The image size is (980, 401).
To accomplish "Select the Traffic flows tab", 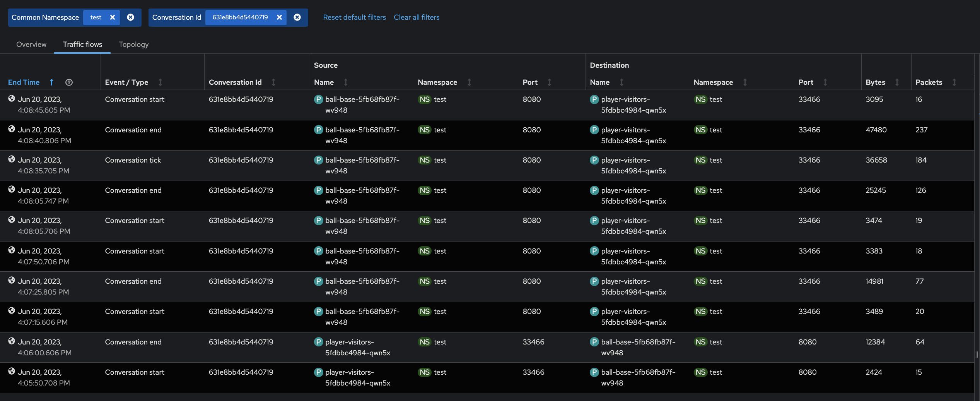I will pyautogui.click(x=82, y=45).
